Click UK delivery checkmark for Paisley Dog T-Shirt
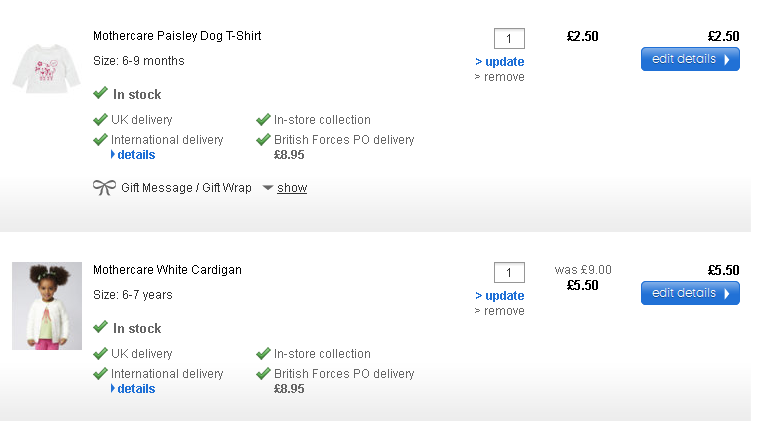 (x=100, y=120)
